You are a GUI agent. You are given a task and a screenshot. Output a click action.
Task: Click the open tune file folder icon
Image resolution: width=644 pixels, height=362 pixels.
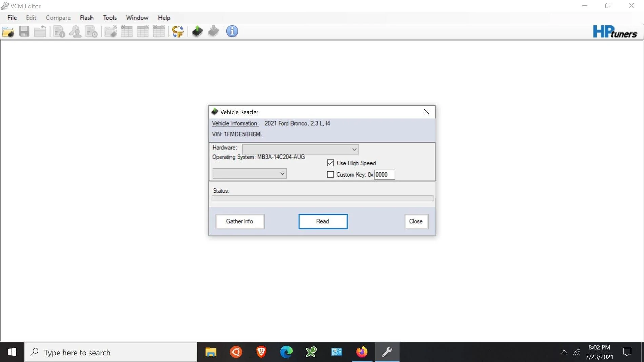coord(8,31)
